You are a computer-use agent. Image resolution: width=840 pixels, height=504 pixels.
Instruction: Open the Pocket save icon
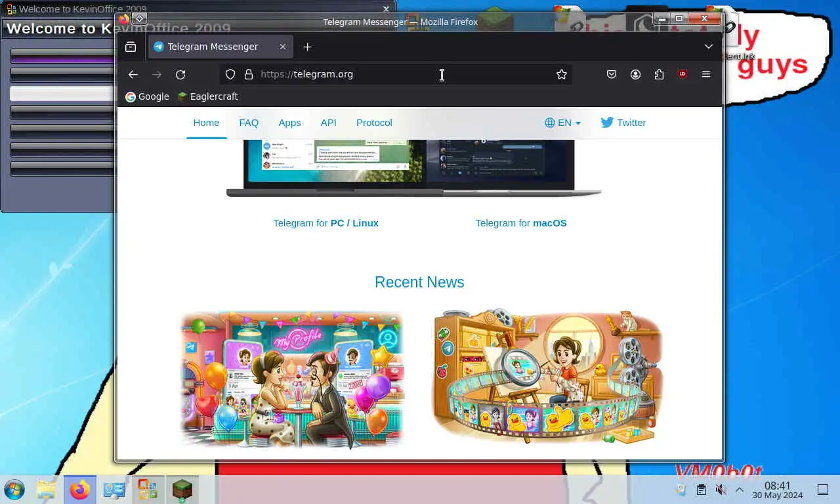(x=612, y=74)
